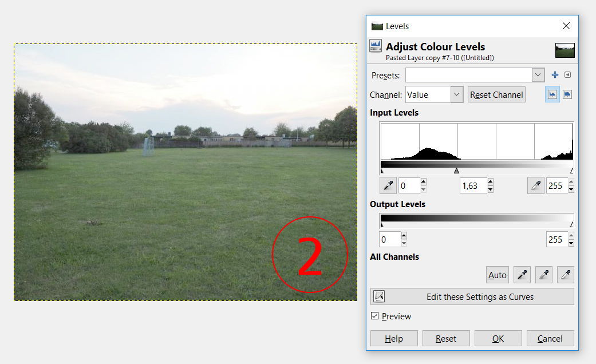Toggle the Preview checkbox
The height and width of the screenshot is (364, 596).
point(375,316)
